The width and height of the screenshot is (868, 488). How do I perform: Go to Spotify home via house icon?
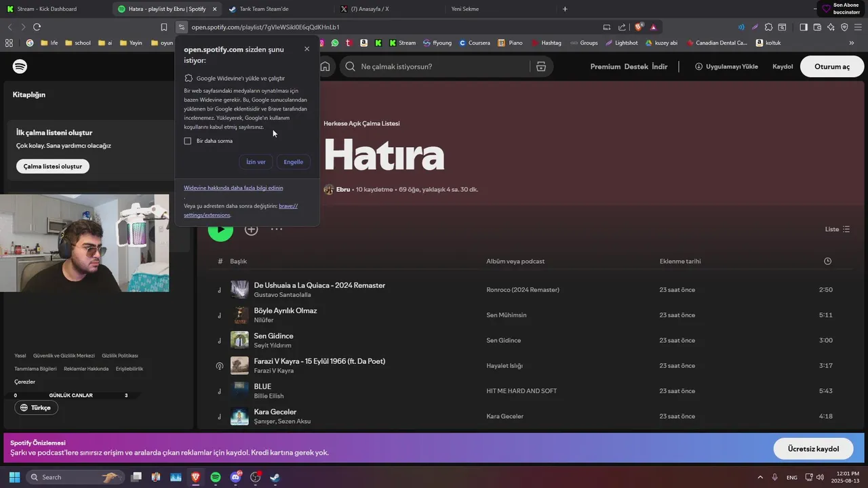[x=325, y=66]
